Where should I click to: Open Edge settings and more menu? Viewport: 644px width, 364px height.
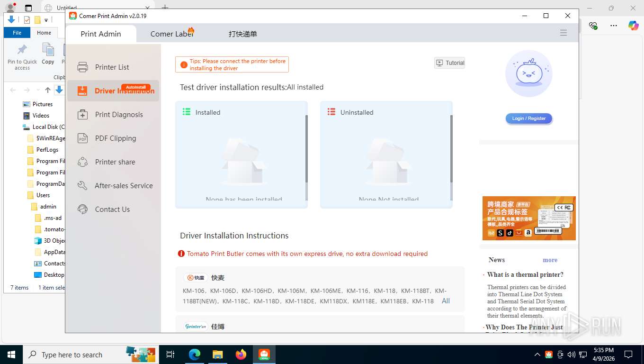614,26
